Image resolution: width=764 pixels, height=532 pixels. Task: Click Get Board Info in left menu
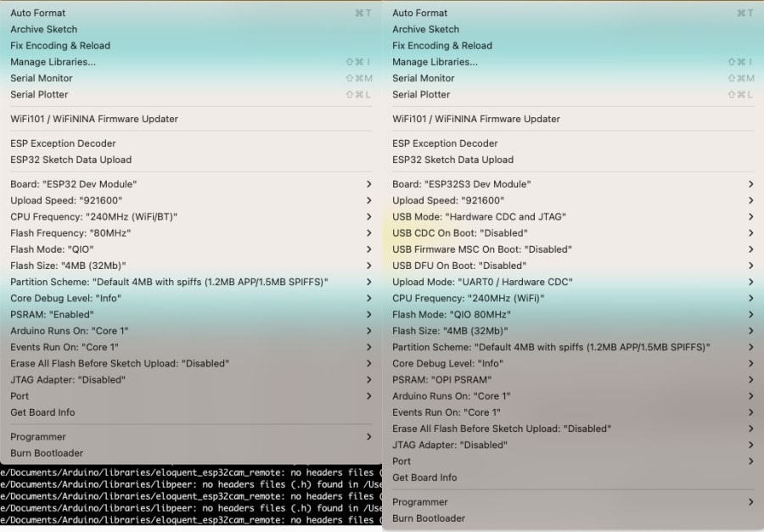click(191, 412)
